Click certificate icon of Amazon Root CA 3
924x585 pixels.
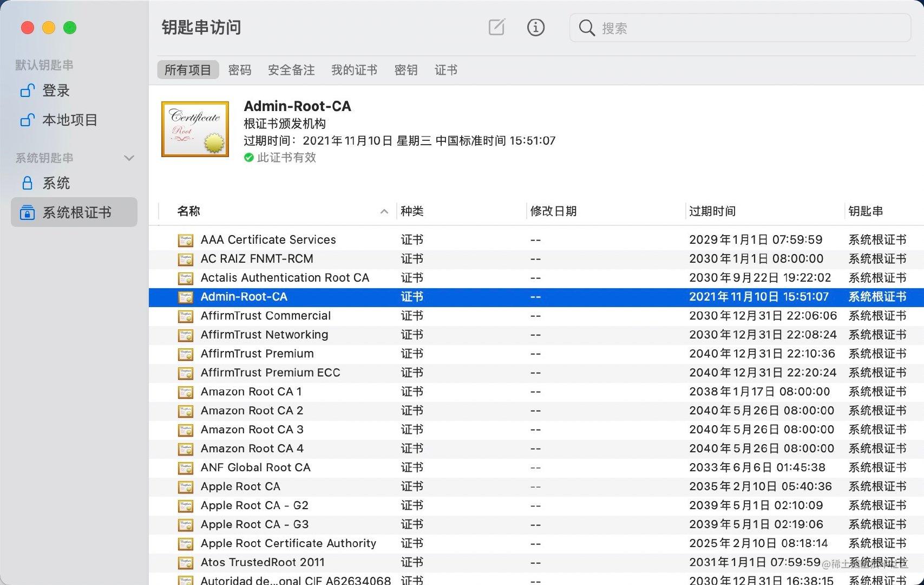186,430
